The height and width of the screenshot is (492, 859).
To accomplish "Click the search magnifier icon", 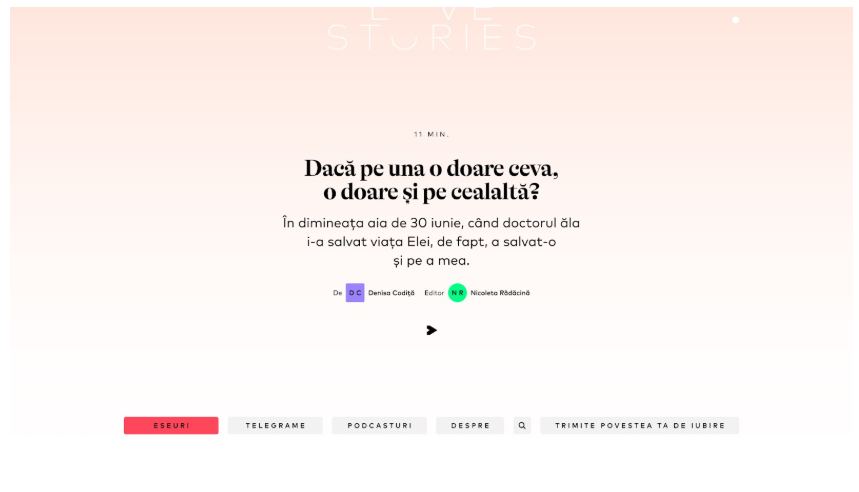I will coord(522,426).
